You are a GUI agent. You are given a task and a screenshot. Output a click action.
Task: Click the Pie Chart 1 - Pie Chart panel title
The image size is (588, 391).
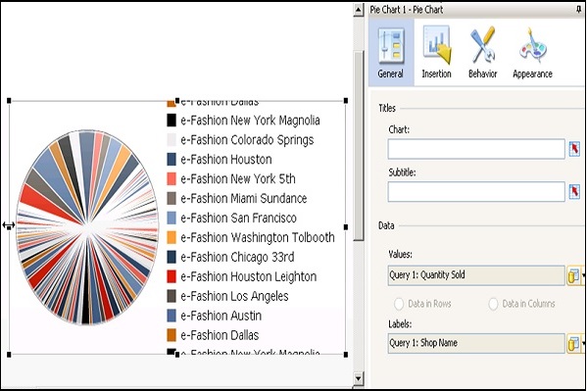pos(407,10)
